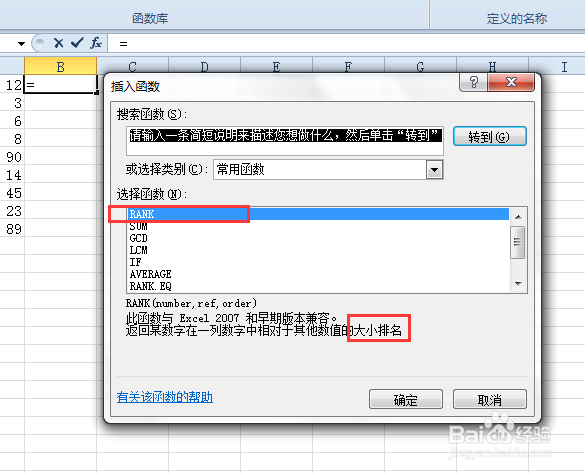This screenshot has height=473, width=585.
Task: Click the cell showing 23
Action: coord(12,211)
